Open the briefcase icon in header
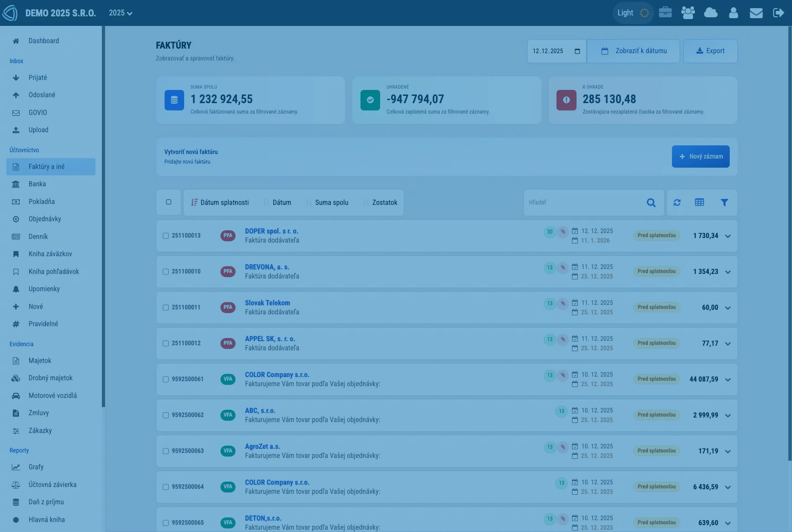This screenshot has height=532, width=792. click(x=665, y=13)
